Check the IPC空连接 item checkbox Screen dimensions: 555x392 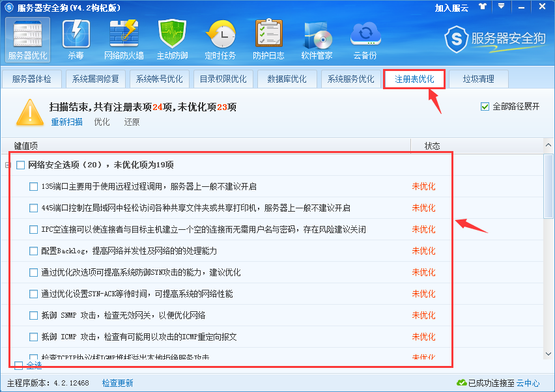coord(33,230)
